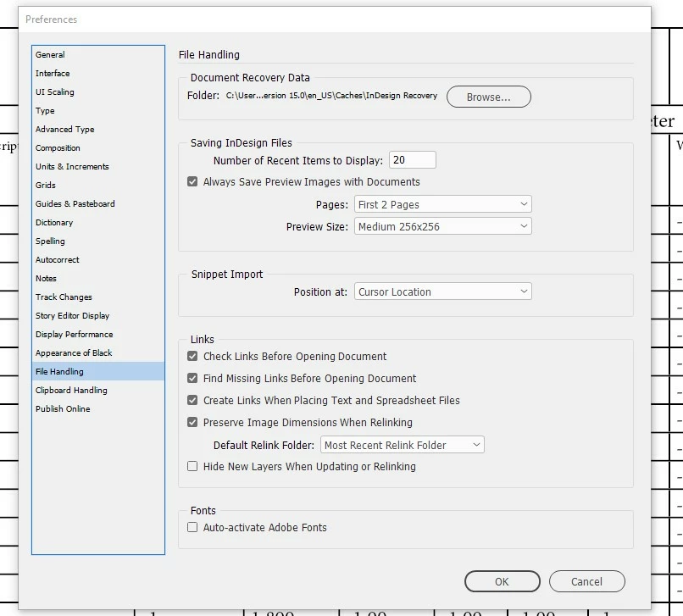Open the Default Relink Folder dropdown
This screenshot has height=616, width=683.
point(402,445)
